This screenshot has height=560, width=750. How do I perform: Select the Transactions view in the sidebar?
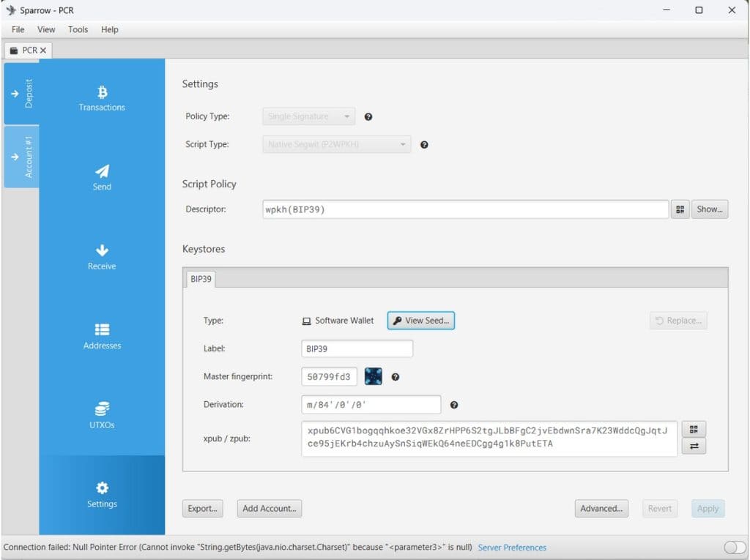click(x=102, y=99)
